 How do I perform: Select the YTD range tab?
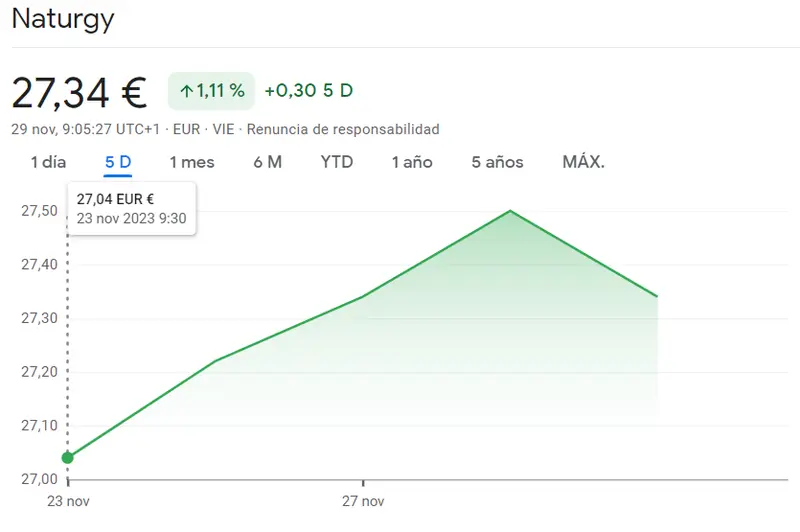(x=337, y=162)
